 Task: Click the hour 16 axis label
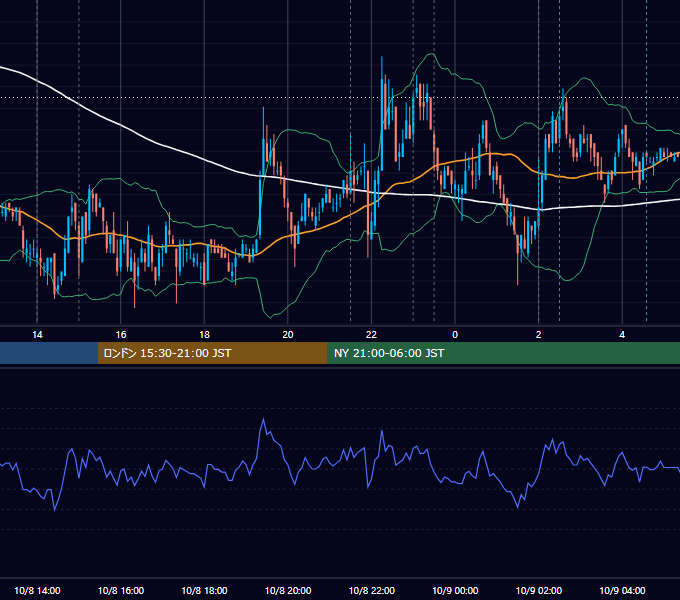(121, 335)
